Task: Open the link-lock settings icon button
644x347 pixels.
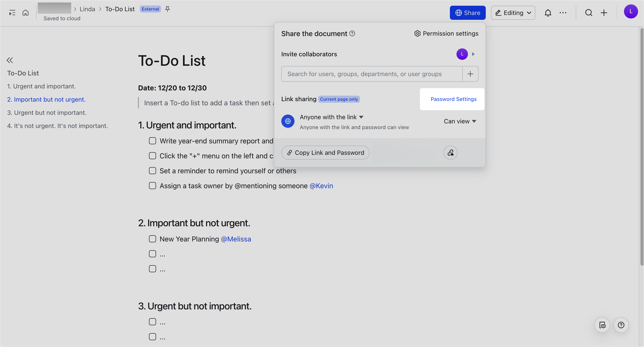Action: 451,153
